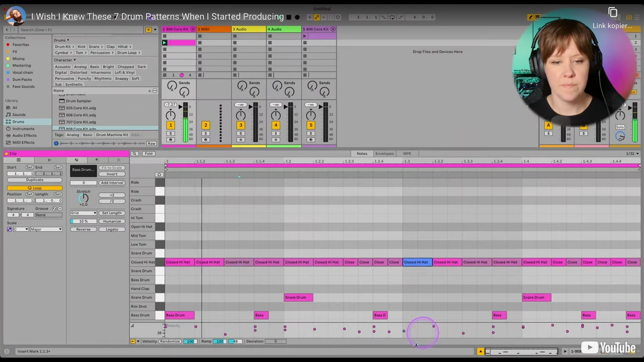Toggle track 1 activator button
The image size is (644, 362).
tap(171, 125)
